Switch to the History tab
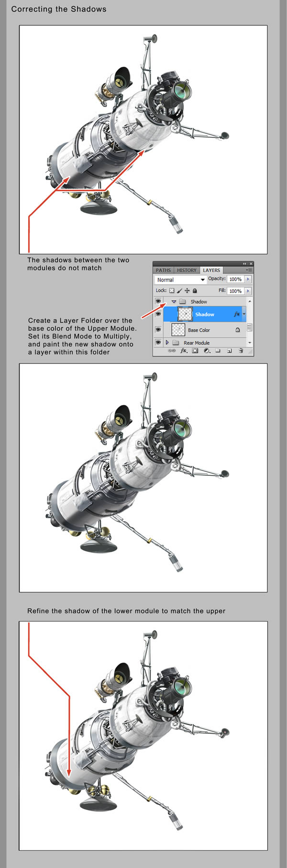The height and width of the screenshot is (868, 287). (x=187, y=270)
